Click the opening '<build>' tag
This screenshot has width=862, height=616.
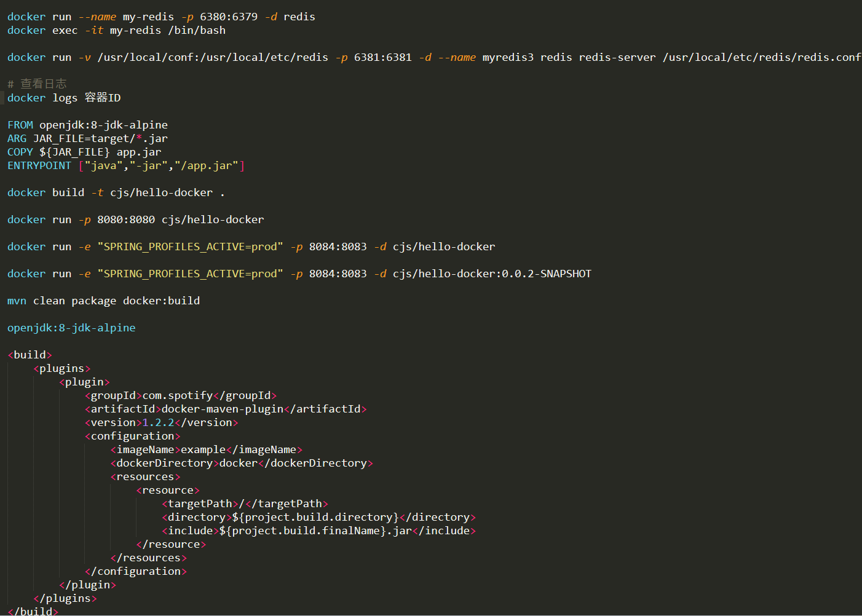(30, 355)
